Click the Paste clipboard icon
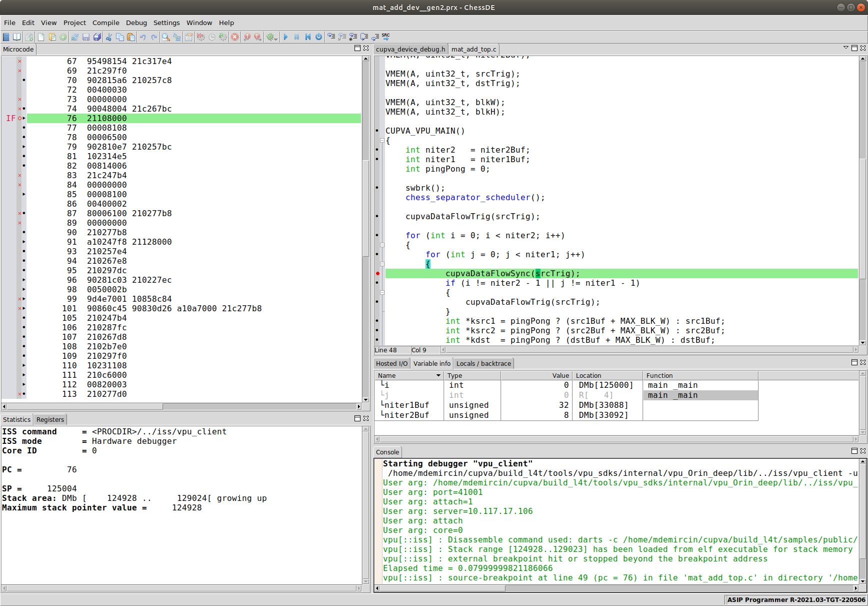The width and height of the screenshot is (868, 606). [131, 37]
